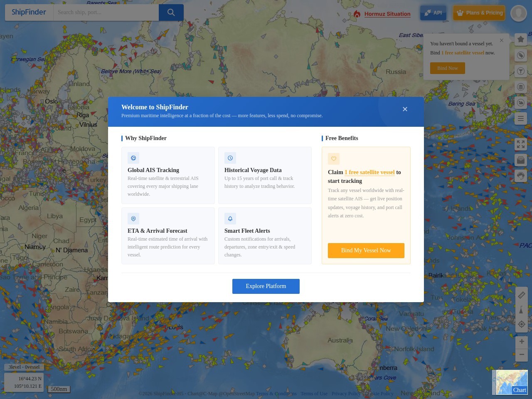
Task: Click the '1 free satellite vessel' link in dialog
Action: 369,172
